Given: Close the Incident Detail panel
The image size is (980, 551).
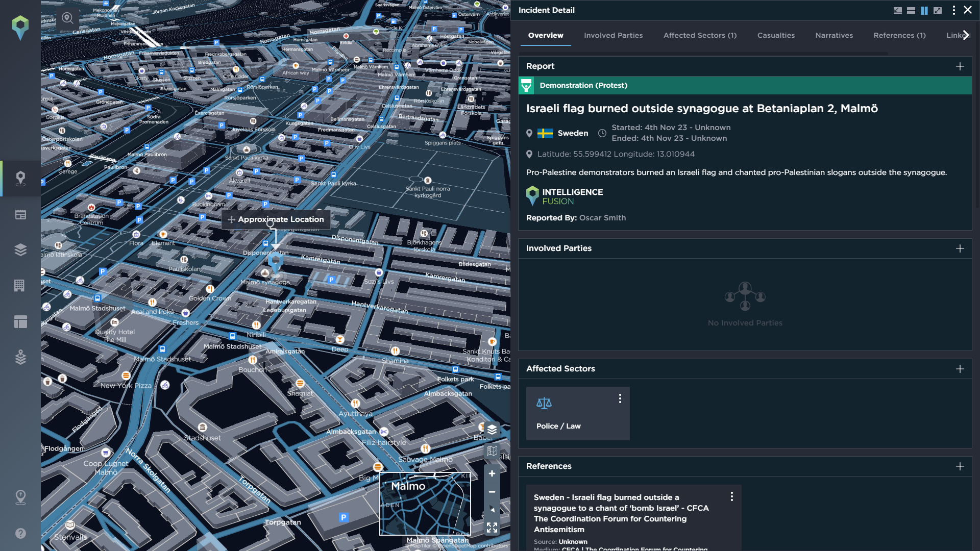Looking at the screenshot, I should [x=968, y=10].
